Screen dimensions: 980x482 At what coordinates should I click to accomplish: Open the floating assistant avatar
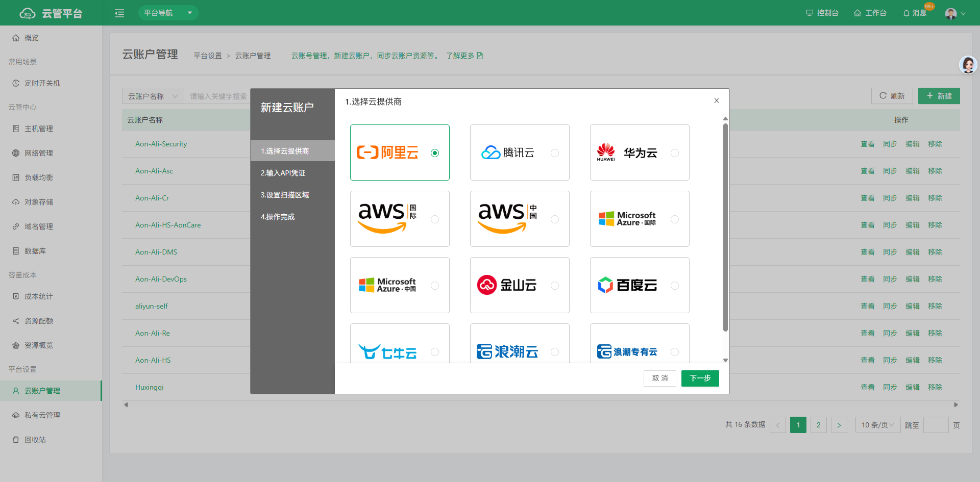click(968, 65)
